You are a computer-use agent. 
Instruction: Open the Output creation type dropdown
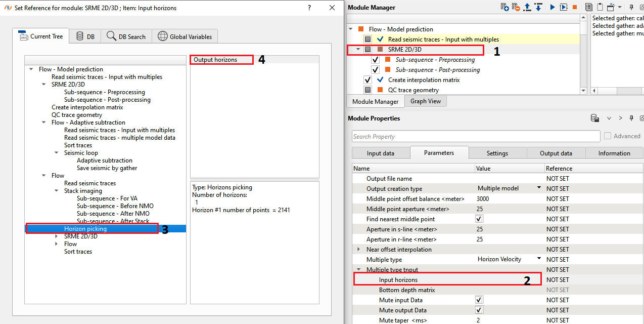pyautogui.click(x=539, y=188)
